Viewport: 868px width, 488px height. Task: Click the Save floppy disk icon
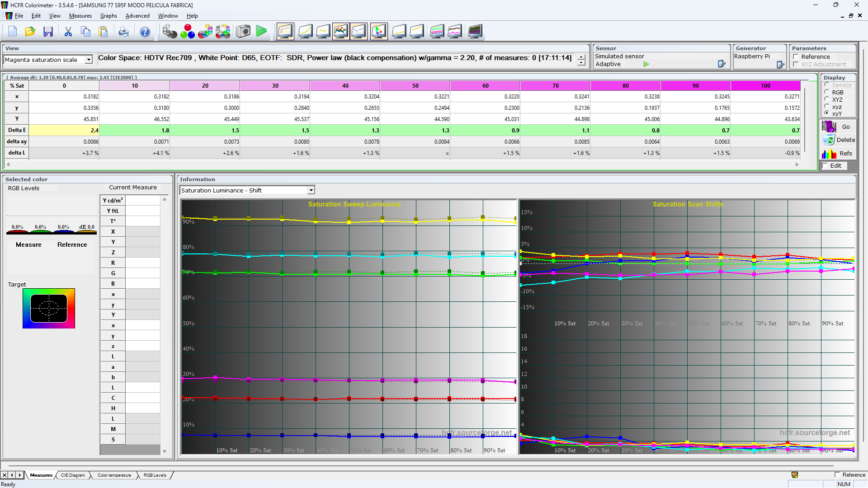pos(48,31)
